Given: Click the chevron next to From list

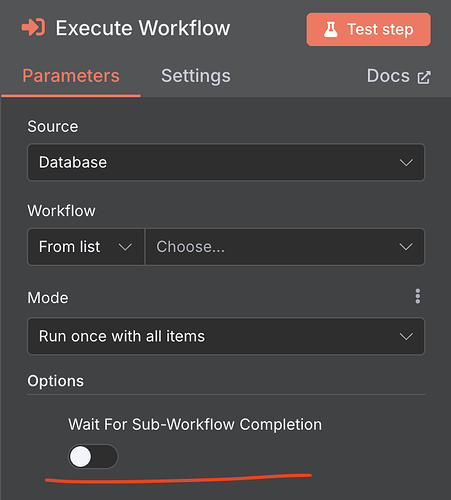Looking at the screenshot, I should pyautogui.click(x=125, y=247).
